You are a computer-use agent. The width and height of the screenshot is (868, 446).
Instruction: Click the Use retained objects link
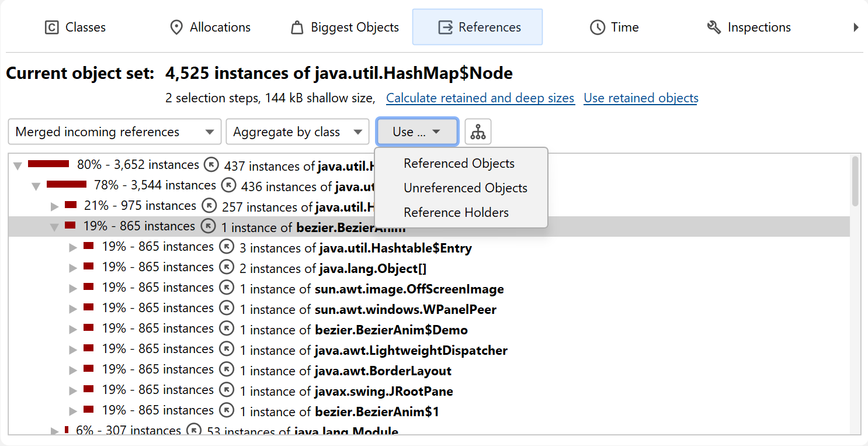pyautogui.click(x=641, y=98)
